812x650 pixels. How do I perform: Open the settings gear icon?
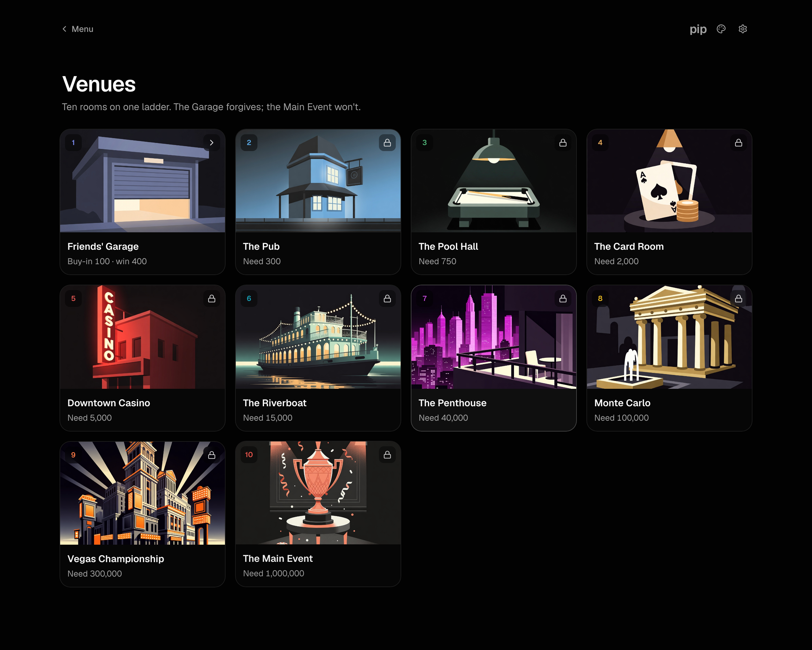[743, 29]
